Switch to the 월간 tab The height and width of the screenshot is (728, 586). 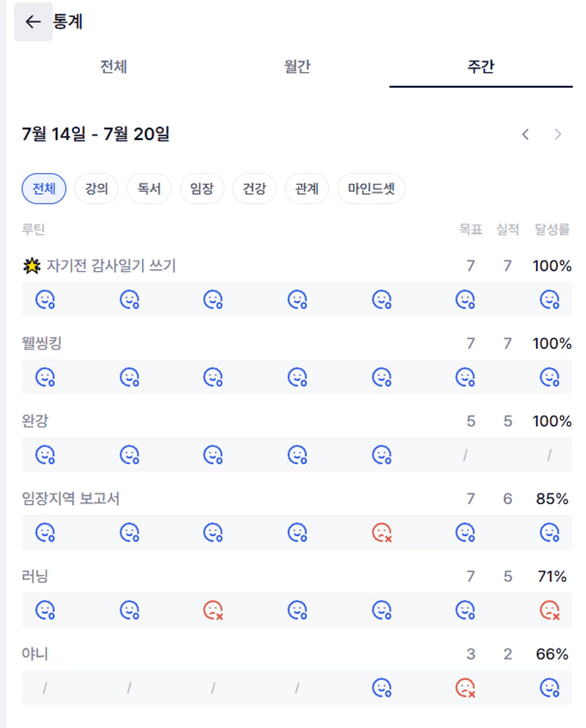coord(298,67)
